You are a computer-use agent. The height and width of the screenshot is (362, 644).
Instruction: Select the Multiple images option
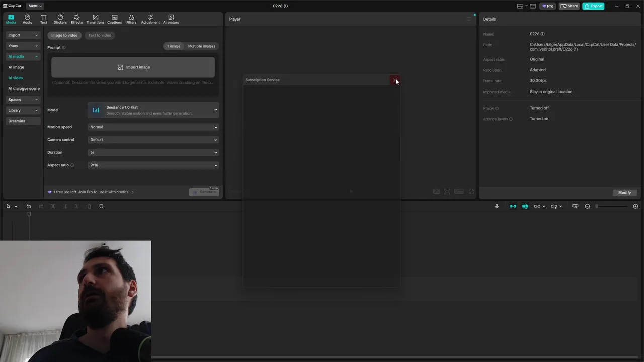point(201,46)
